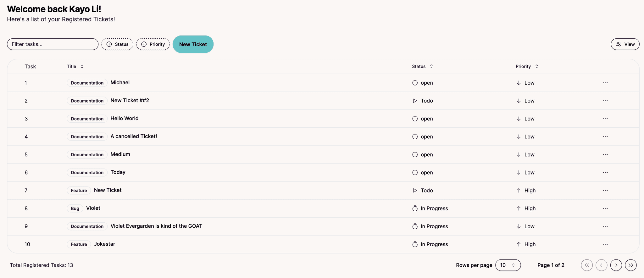644x278 pixels.
Task: Open row actions for A cancelled Ticket!
Action: pos(605,136)
